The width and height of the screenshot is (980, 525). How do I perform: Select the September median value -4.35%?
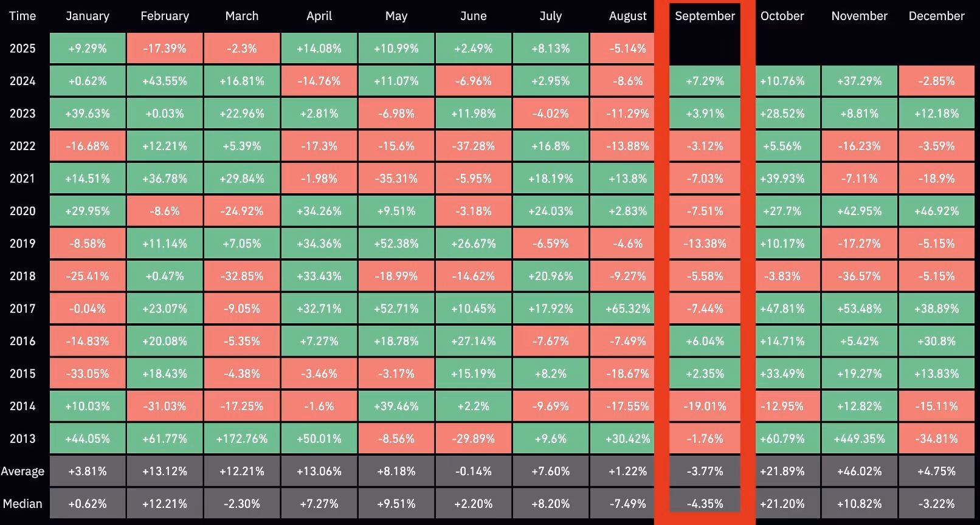coord(705,504)
